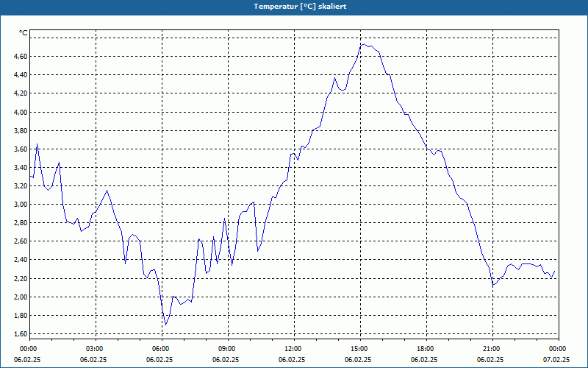This screenshot has height=368, width=588.
Task: Select the 4,20 y-axis tick label
Action: click(21, 93)
